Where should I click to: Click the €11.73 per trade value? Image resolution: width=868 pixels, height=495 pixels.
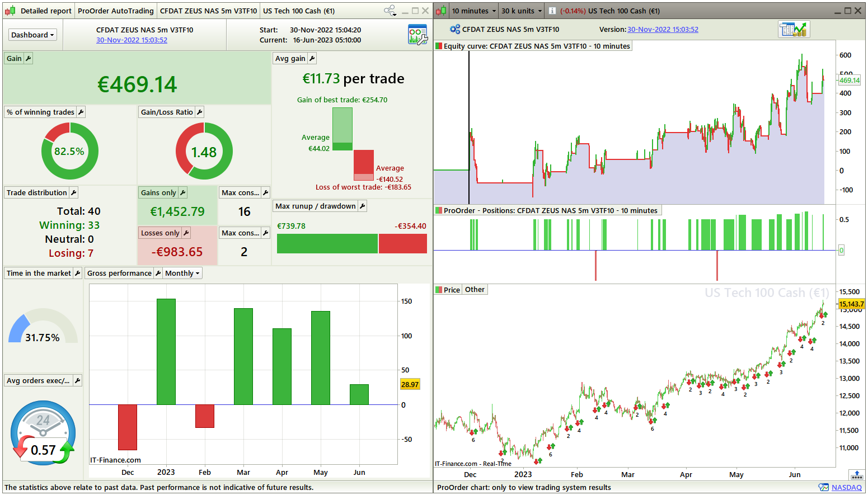coord(353,79)
